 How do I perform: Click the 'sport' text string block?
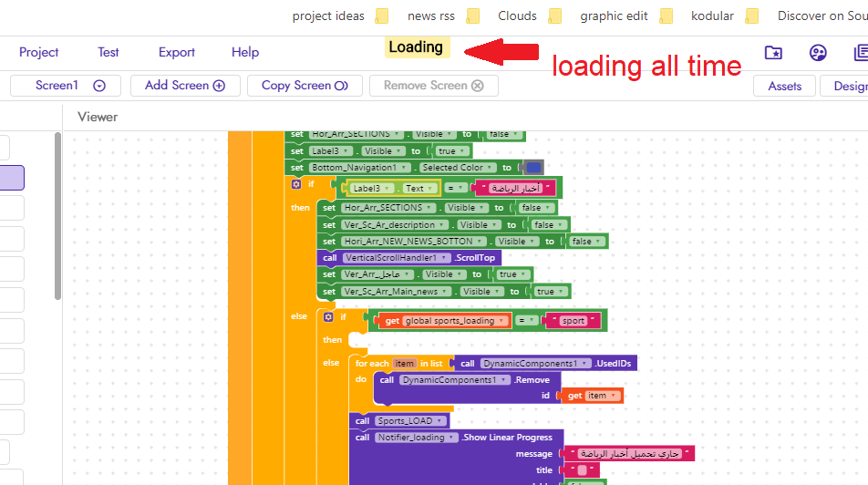pyautogui.click(x=573, y=321)
